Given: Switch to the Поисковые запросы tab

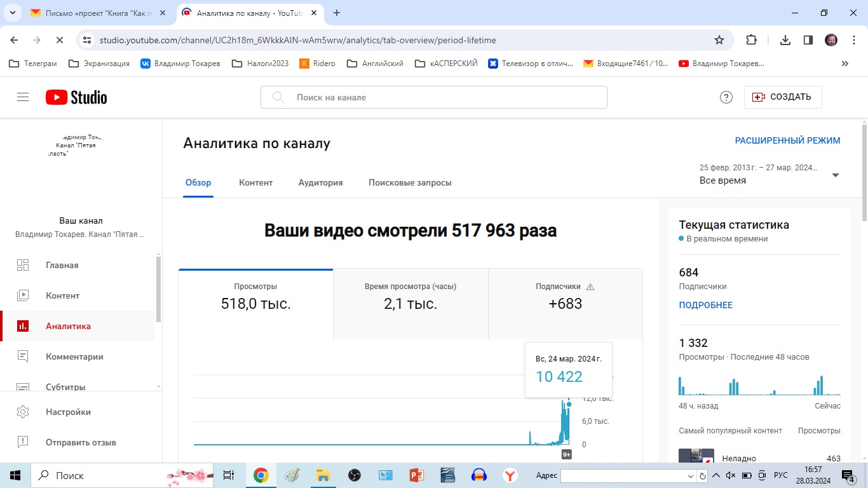Looking at the screenshot, I should click(x=410, y=182).
